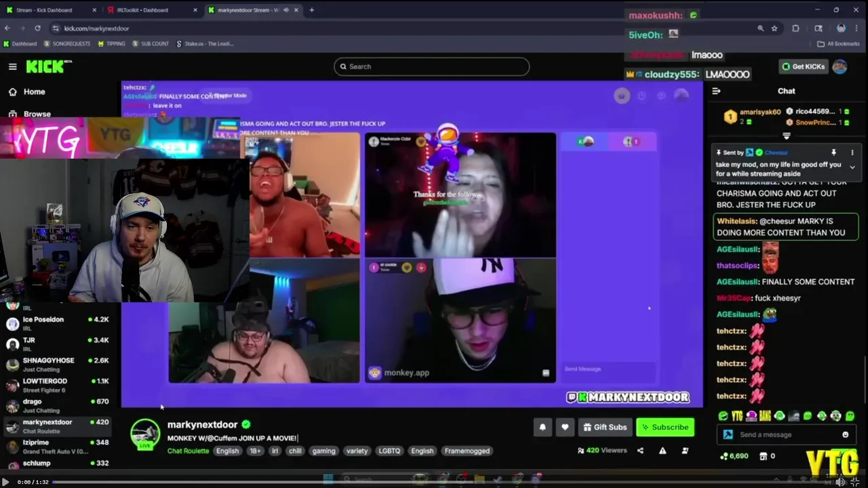868x488 pixels.
Task: Open the chat shop icon showing 0
Action: click(767, 456)
